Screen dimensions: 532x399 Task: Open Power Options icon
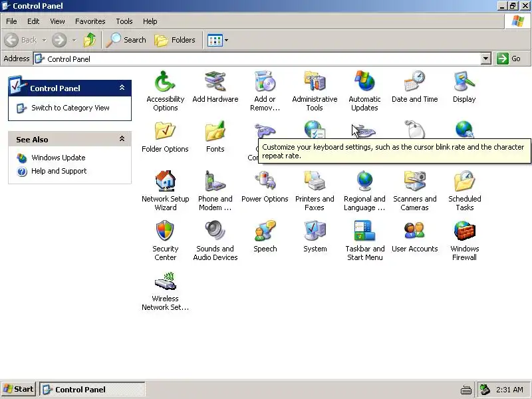coord(265,181)
